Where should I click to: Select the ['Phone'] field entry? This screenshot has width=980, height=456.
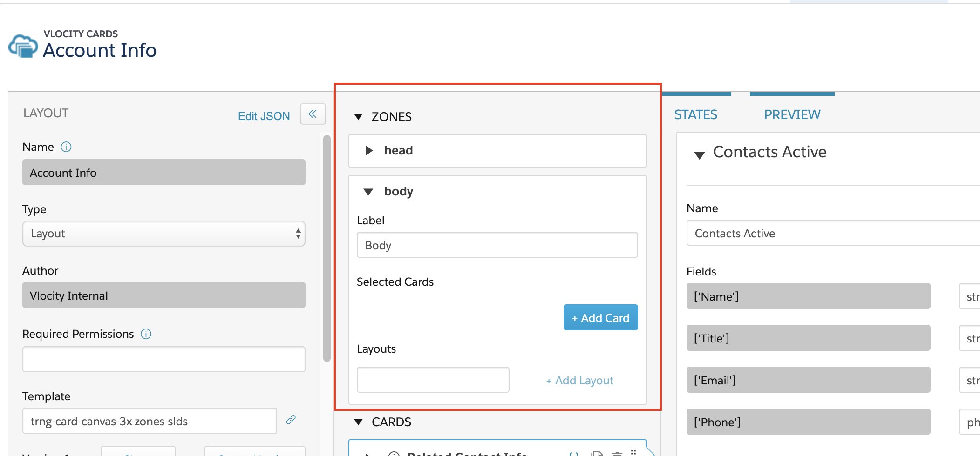[809, 422]
